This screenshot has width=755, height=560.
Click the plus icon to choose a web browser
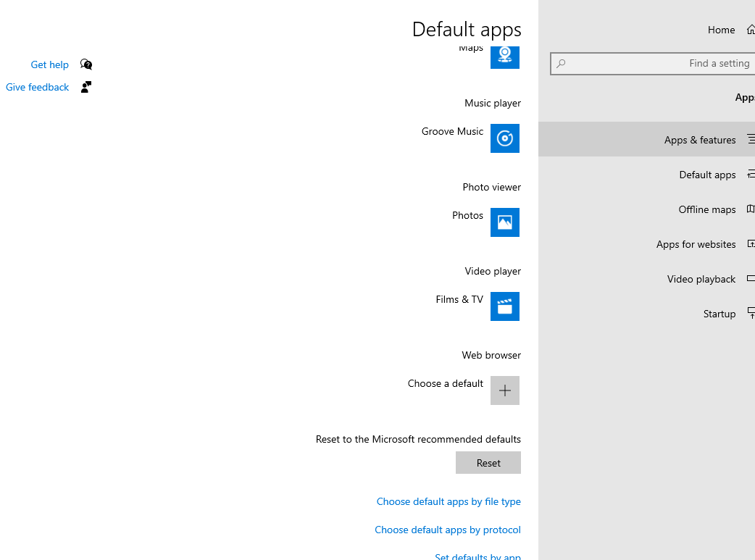click(504, 390)
